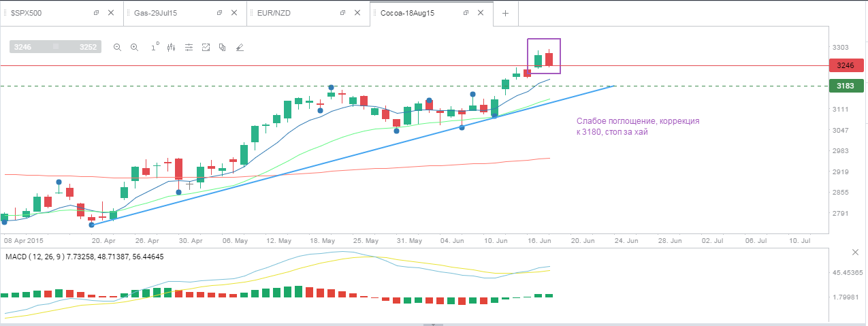
Task: Click the 06. May date axis label
Action: 235,240
